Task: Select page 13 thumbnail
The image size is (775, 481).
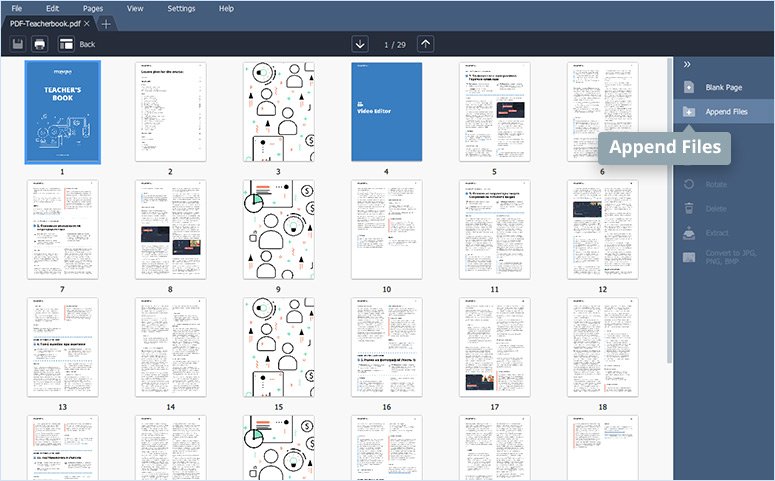Action: [x=63, y=347]
